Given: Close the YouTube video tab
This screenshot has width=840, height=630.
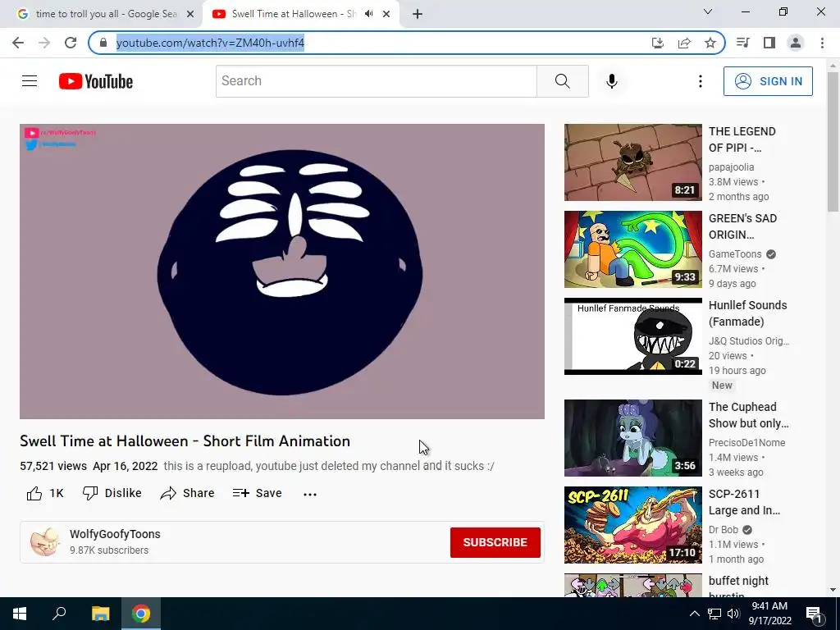Looking at the screenshot, I should (386, 14).
